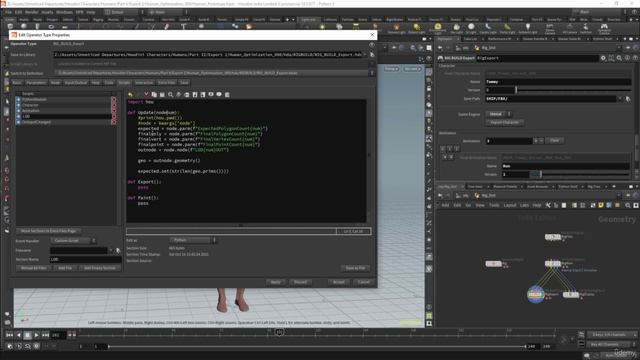The width and height of the screenshot is (640, 360).
Task: Click the Accept button
Action: point(339,282)
